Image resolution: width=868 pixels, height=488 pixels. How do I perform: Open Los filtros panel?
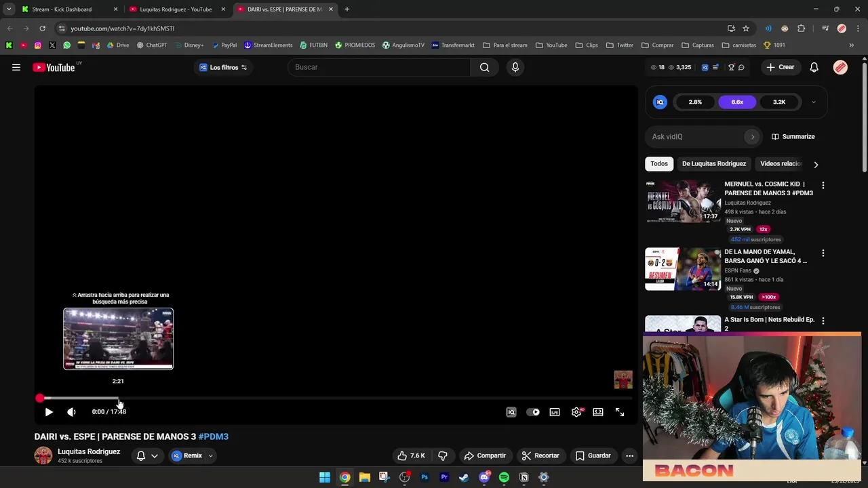[x=223, y=67]
